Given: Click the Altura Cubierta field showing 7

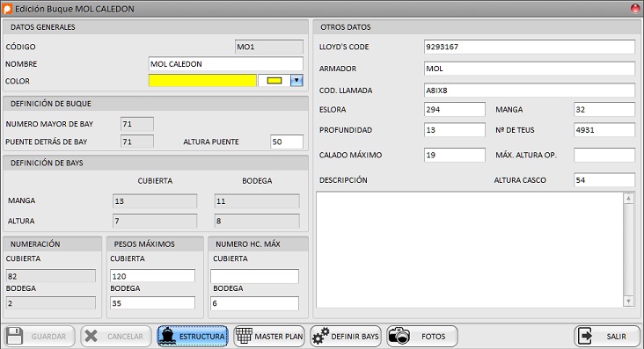Looking at the screenshot, I should pyautogui.click(x=155, y=221).
